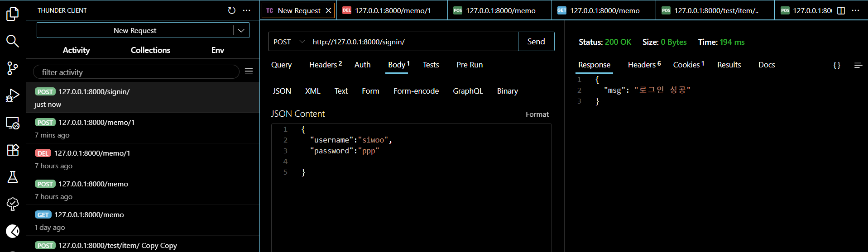Click the filter activity input field
The width and height of the screenshot is (868, 252).
click(136, 72)
